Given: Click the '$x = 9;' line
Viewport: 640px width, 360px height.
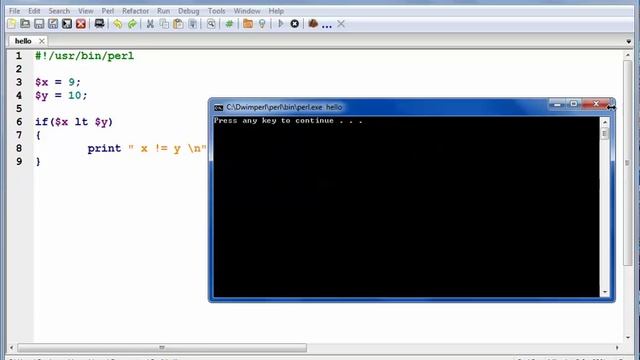Looking at the screenshot, I should click(x=58, y=82).
